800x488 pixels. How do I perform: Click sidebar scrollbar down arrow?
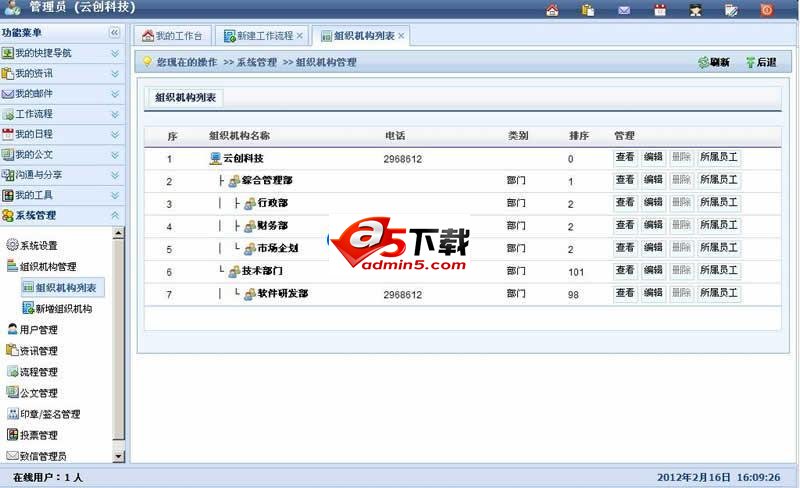pos(118,457)
